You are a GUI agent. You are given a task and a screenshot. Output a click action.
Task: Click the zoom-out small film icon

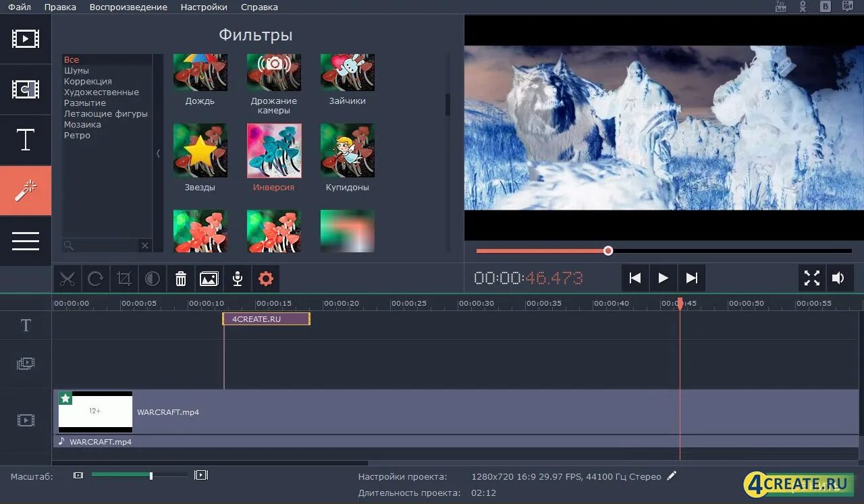78,476
